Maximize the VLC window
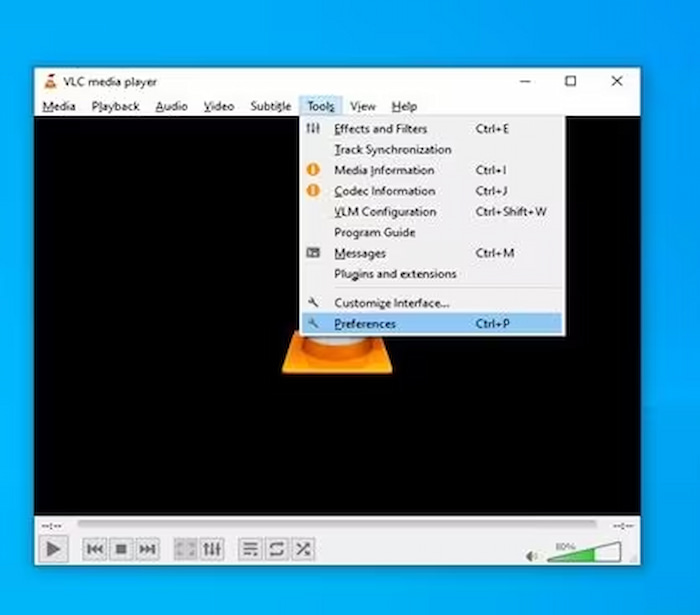This screenshot has width=700, height=615. [571, 81]
